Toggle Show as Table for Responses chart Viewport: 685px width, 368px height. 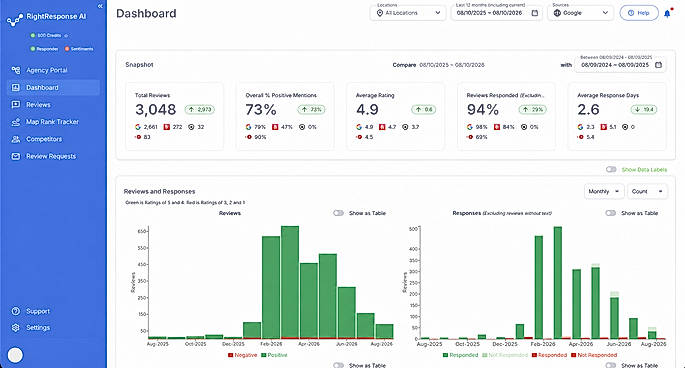coord(611,213)
